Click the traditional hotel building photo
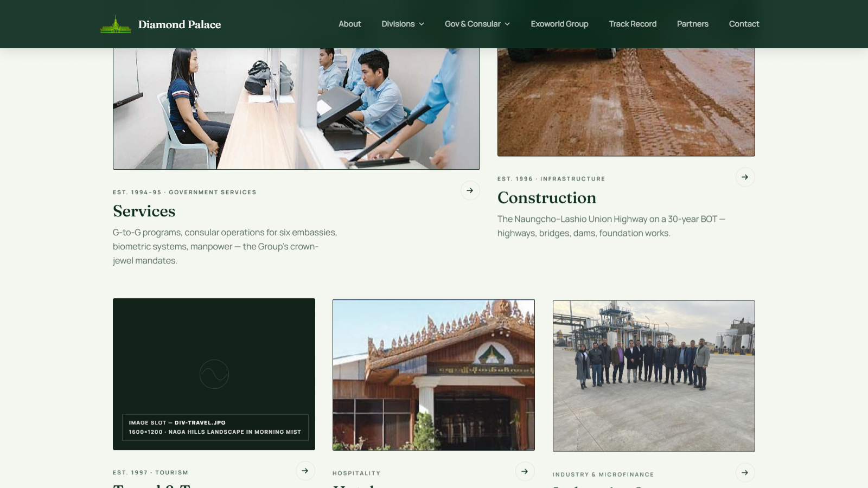The width and height of the screenshot is (868, 488). tap(433, 375)
